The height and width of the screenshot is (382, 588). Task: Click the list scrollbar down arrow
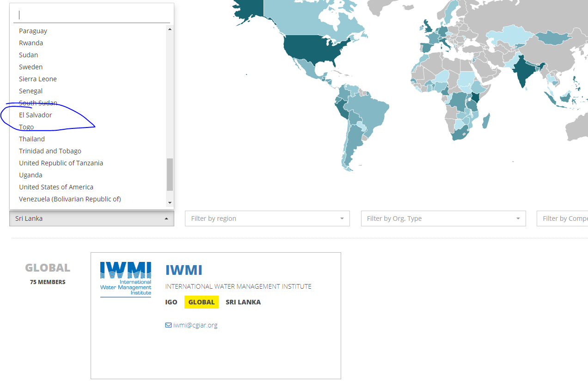click(170, 203)
